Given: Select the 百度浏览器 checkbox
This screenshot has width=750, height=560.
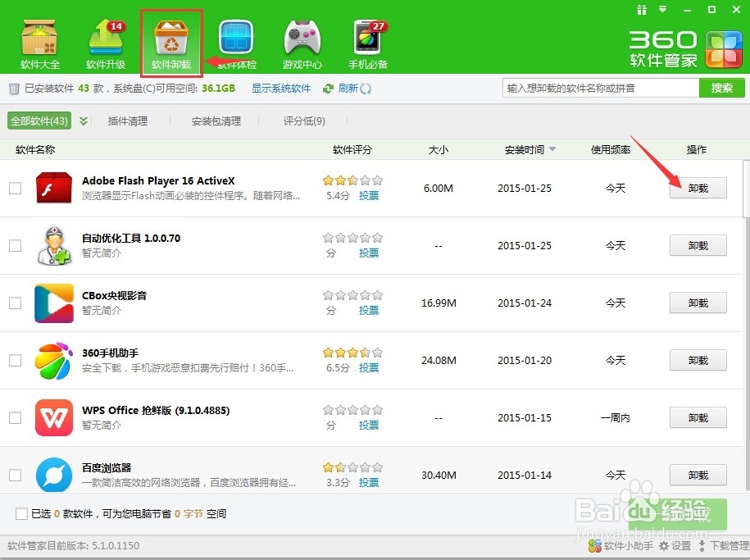Looking at the screenshot, I should pos(15,475).
